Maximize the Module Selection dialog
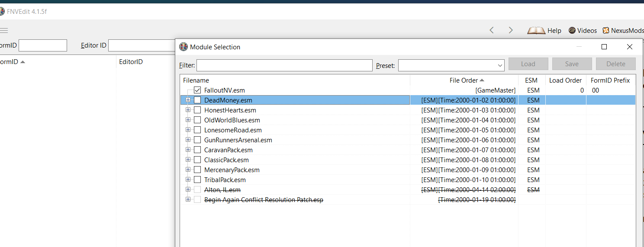The width and height of the screenshot is (644, 247). click(x=604, y=47)
